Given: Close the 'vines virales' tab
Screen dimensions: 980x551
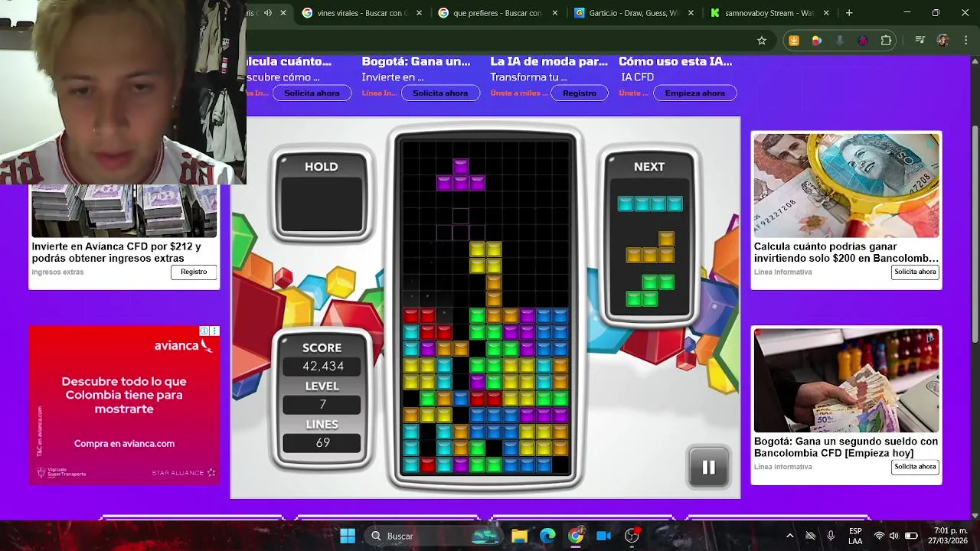Looking at the screenshot, I should [x=419, y=13].
